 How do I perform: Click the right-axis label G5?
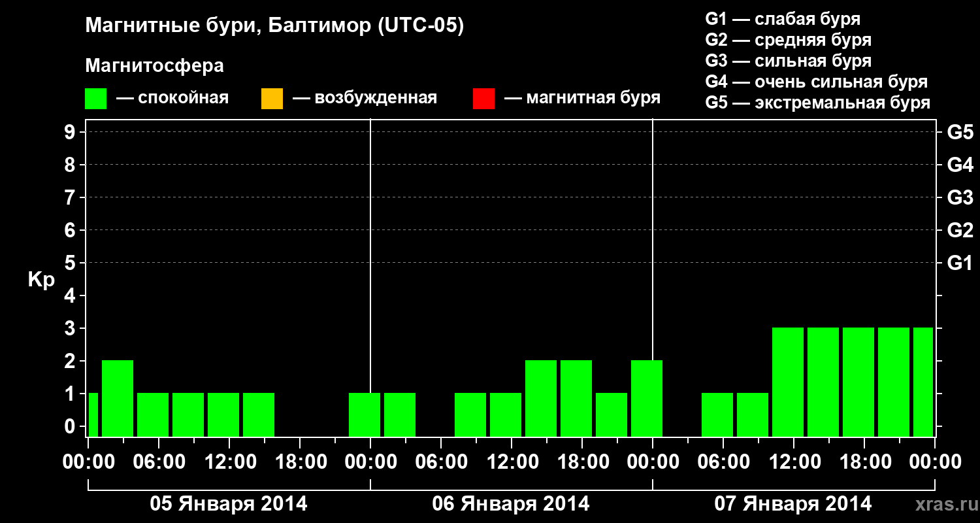(x=960, y=132)
